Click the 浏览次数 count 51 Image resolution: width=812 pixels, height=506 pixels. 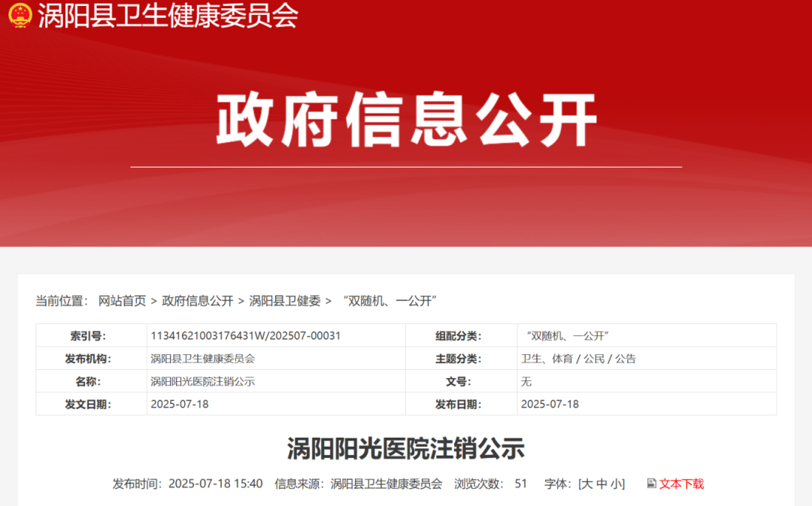(520, 483)
